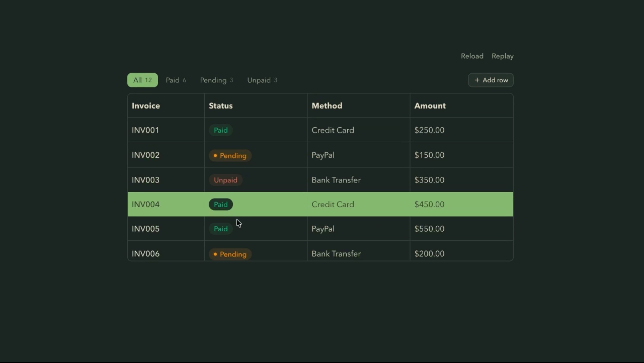Select invoice INV002 cell
644x363 pixels.
(166, 155)
